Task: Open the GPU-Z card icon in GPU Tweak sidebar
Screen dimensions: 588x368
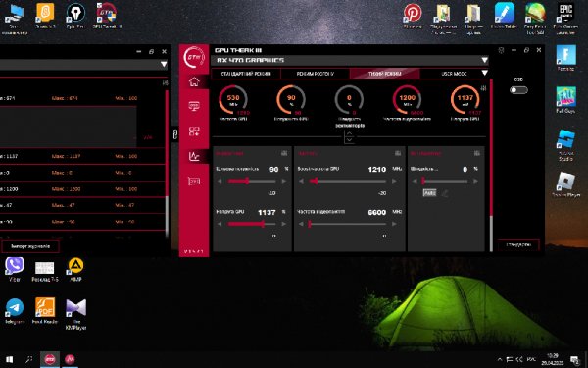Action: point(194,182)
